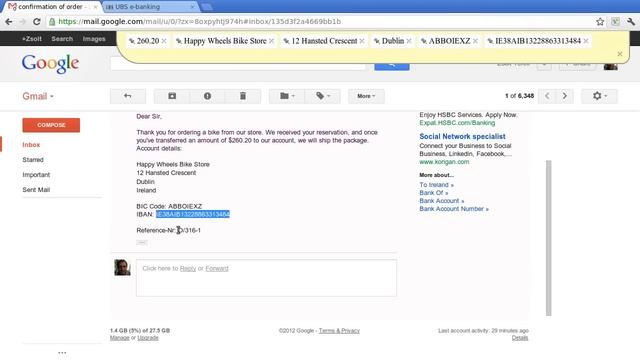Click the Bank Of » link
The image size is (640, 360).
433,193
